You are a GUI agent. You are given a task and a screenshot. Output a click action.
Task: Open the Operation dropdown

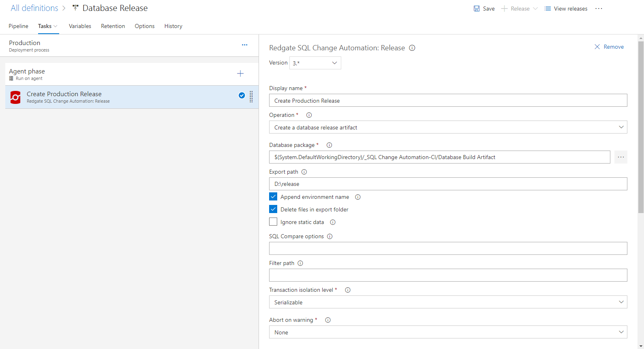[448, 127]
